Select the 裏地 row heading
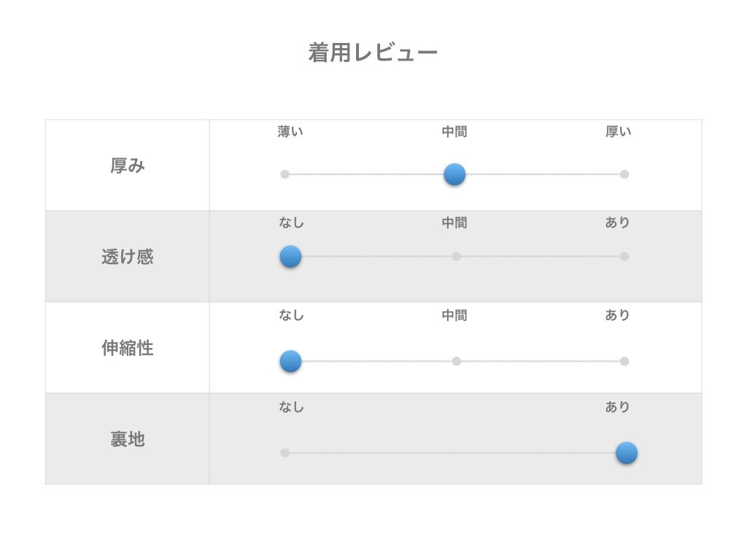747x560 pixels. coord(128,439)
